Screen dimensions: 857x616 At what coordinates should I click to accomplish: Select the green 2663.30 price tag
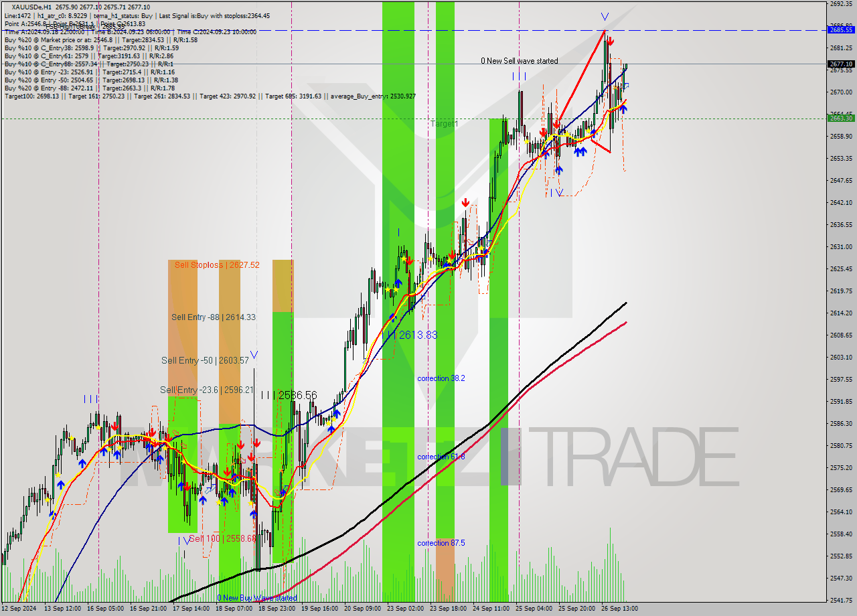tap(841, 118)
